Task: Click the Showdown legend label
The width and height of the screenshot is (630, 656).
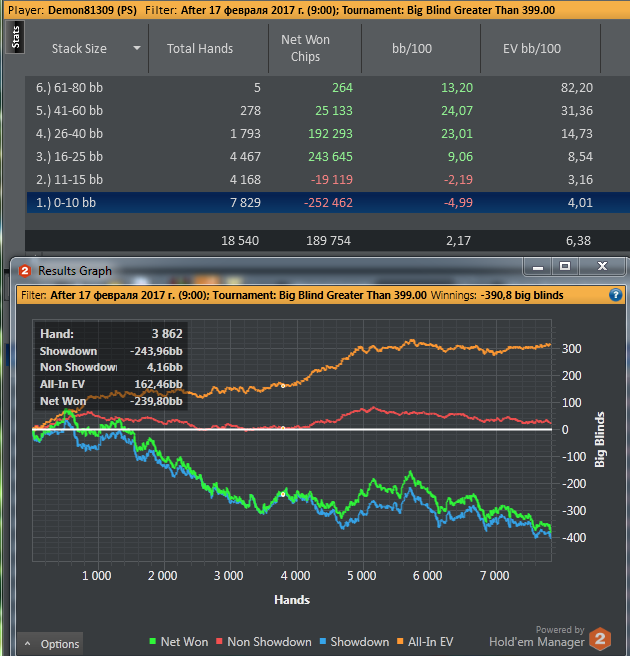Action: click(359, 642)
